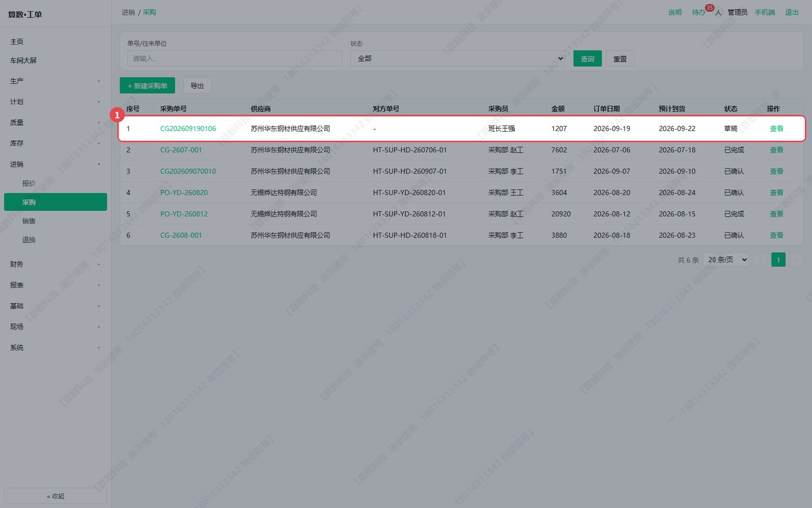Expand the 生产 sidebar menu

click(x=55, y=81)
